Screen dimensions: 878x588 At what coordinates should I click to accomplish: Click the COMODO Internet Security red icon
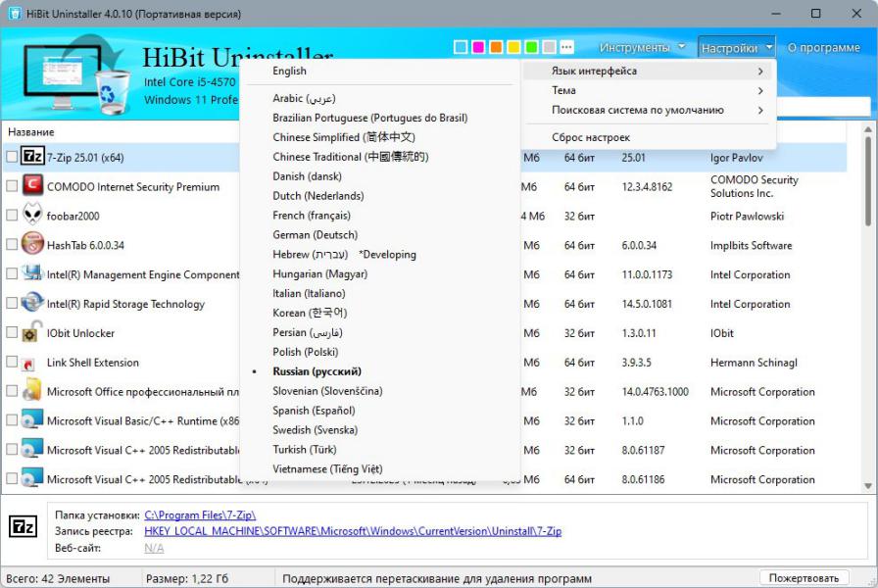(33, 186)
